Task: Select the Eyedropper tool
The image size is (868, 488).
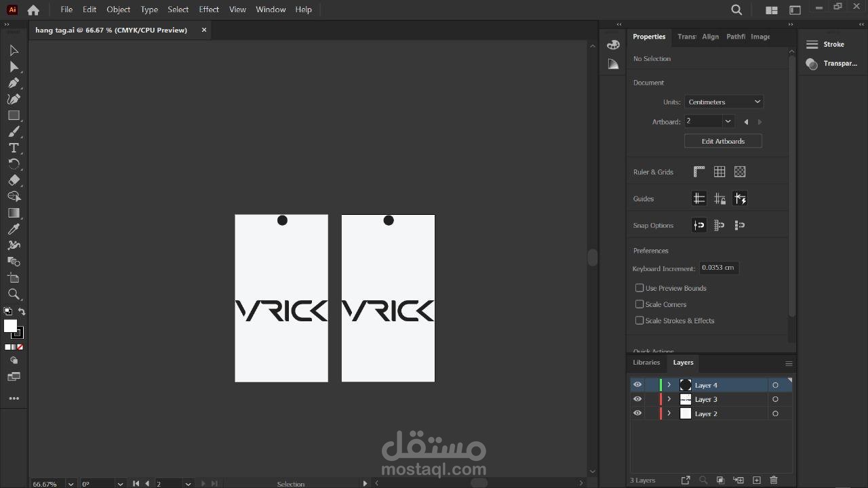Action: (x=14, y=229)
